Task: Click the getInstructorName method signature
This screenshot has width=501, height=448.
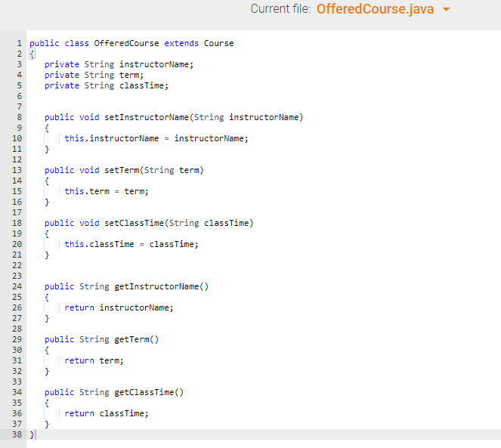Action: (126, 286)
